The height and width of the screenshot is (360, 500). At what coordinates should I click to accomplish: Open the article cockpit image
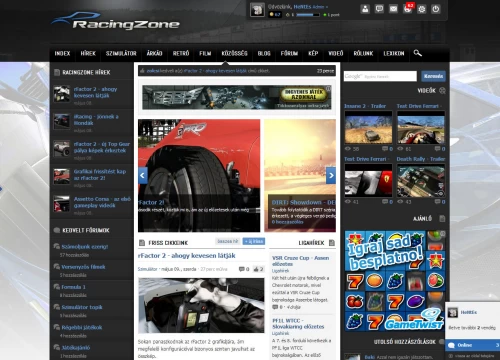point(201,305)
